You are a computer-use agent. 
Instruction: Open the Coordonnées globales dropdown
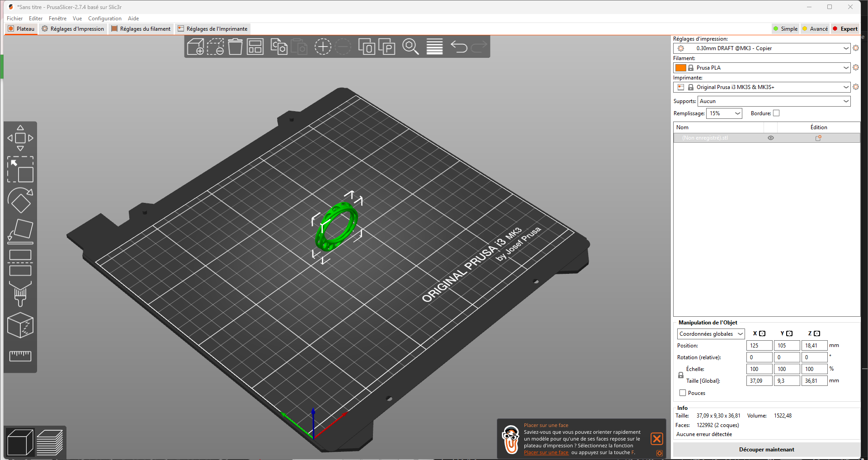pyautogui.click(x=711, y=333)
